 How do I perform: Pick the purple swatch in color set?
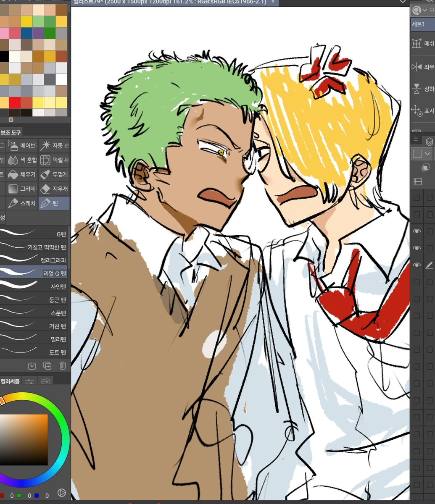click(x=38, y=33)
